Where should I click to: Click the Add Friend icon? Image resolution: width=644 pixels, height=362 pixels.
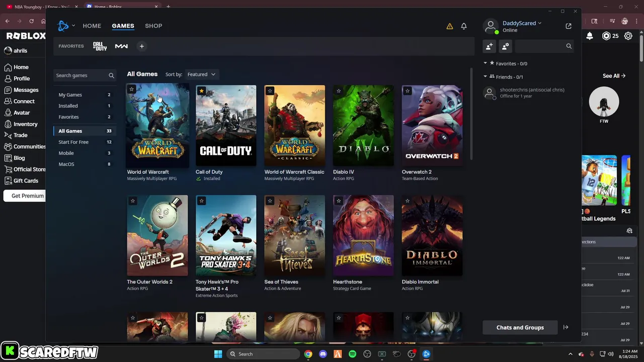coord(489,46)
